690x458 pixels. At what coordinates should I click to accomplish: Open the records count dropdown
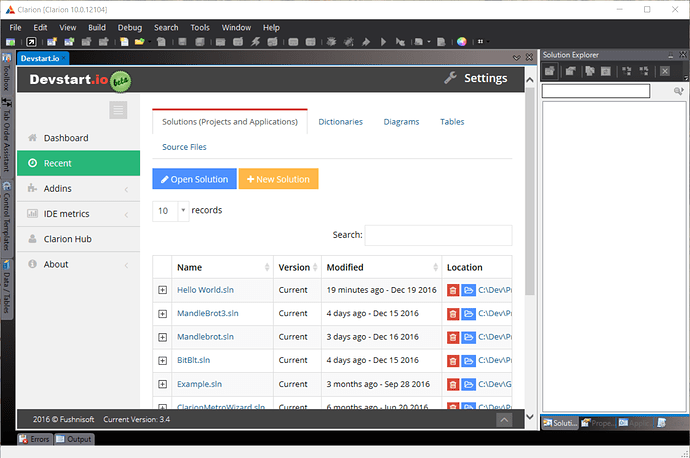pos(183,210)
